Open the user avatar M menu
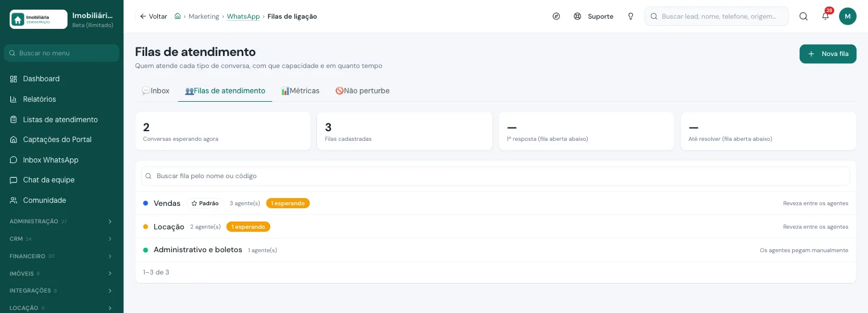868x313 pixels. pyautogui.click(x=848, y=16)
